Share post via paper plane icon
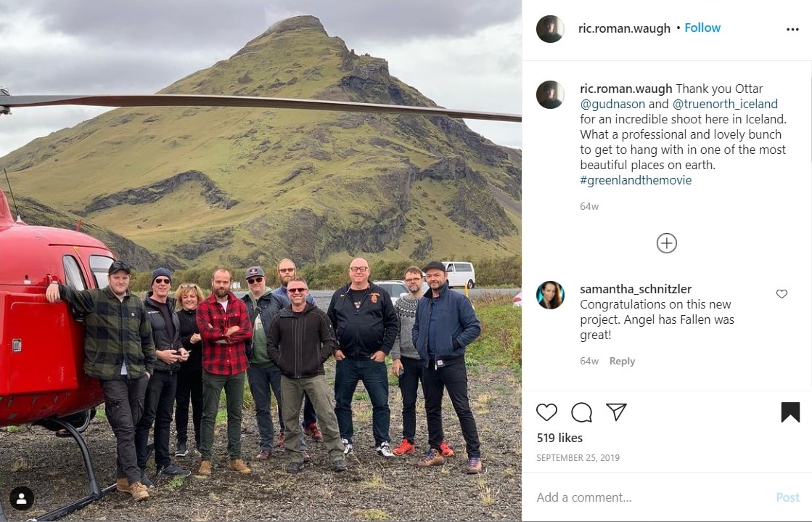The image size is (812, 522). pyautogui.click(x=616, y=412)
